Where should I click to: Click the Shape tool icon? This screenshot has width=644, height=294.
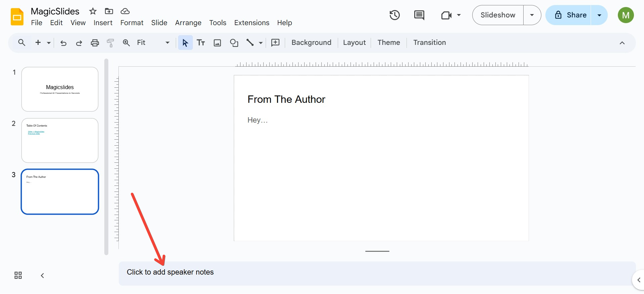click(234, 43)
